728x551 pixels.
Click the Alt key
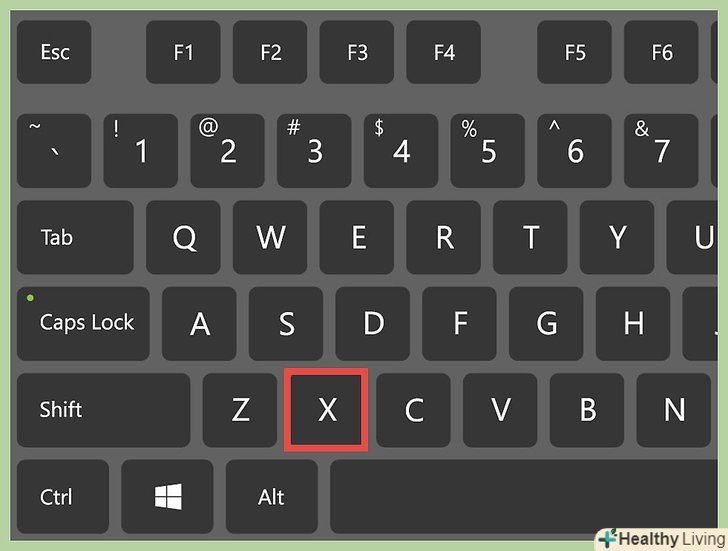tap(272, 497)
